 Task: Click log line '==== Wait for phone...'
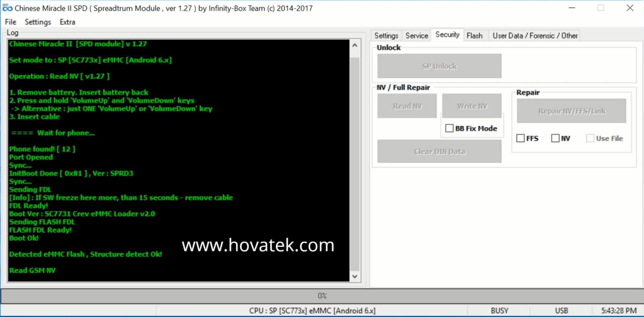[53, 133]
